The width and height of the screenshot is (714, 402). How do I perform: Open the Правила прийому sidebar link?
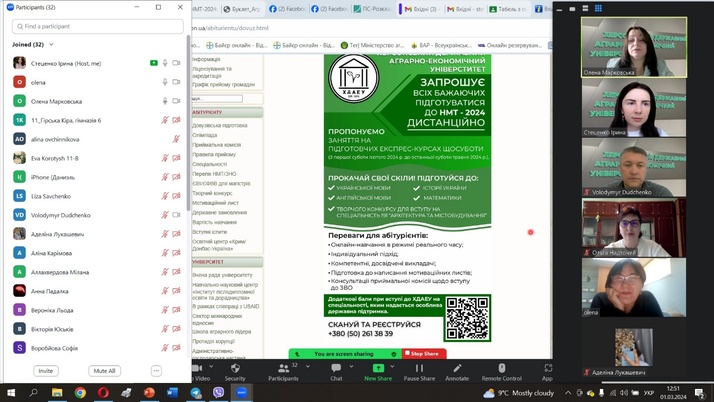(x=214, y=154)
